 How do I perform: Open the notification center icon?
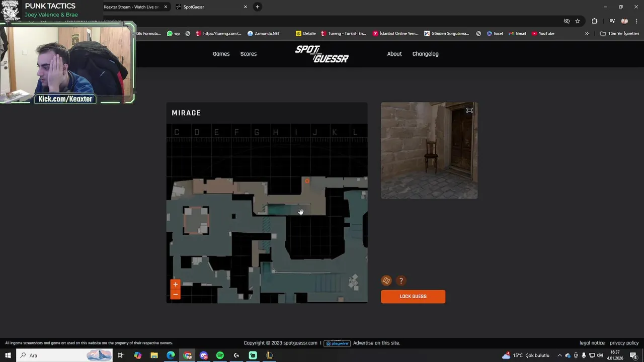[x=634, y=355]
